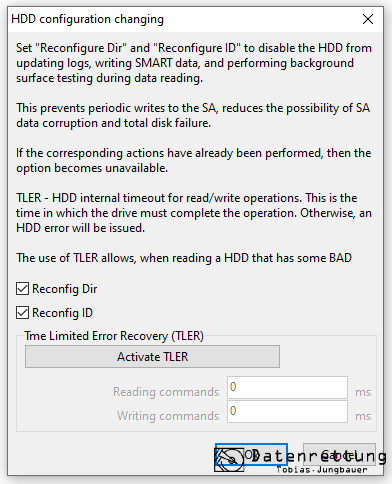The width and height of the screenshot is (392, 484).
Task: Click the Reading commands label
Action: (166, 392)
